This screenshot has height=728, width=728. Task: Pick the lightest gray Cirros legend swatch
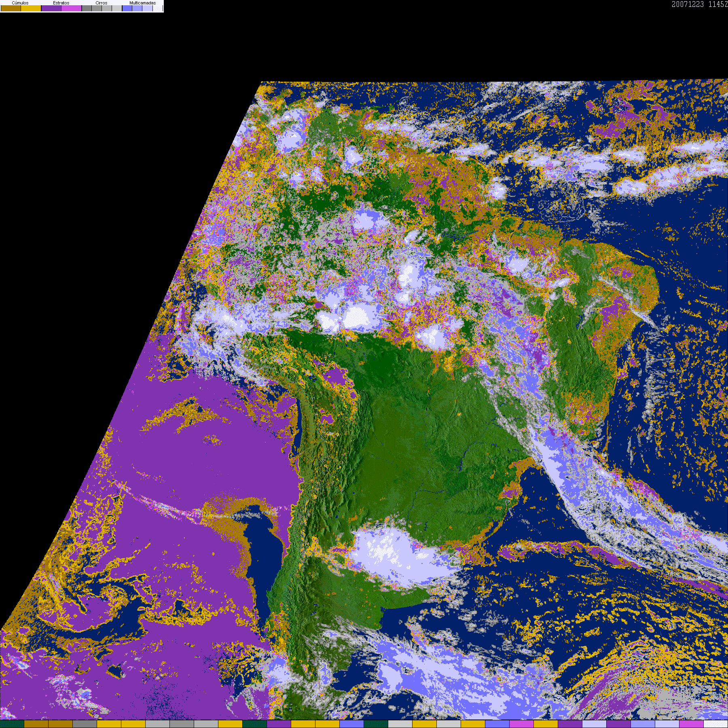[117, 8]
